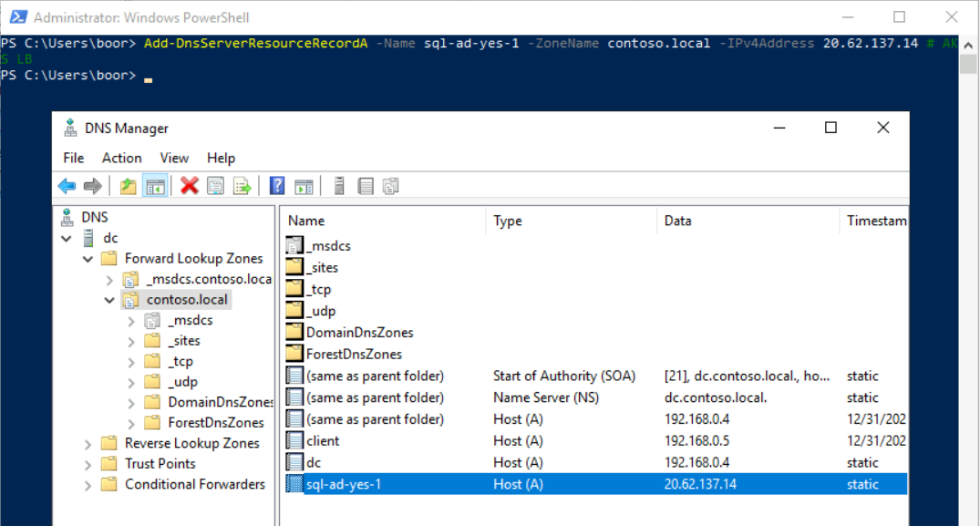Click the Back arrow in DNS Manager toolbar

(67, 186)
